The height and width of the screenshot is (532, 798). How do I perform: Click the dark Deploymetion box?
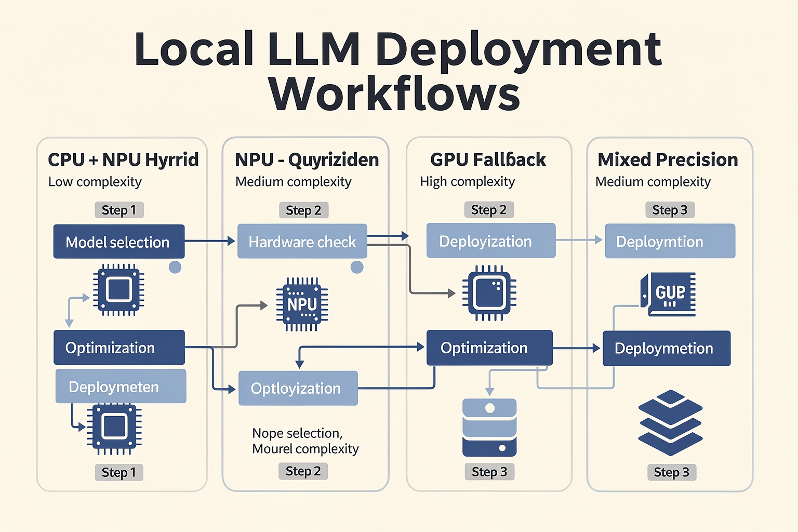[x=667, y=348]
